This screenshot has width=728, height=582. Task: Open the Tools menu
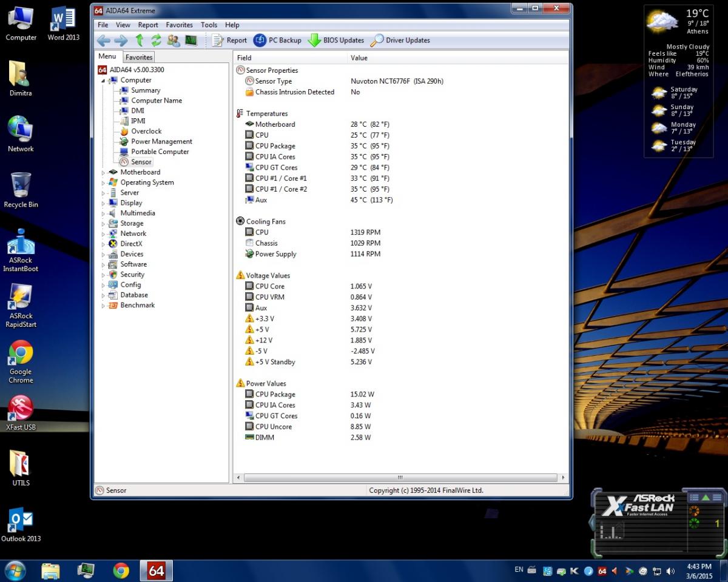pos(209,25)
